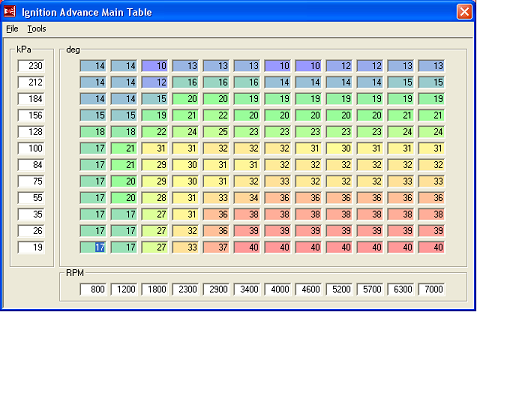Pick the 55 kPa cell under 4000 RPM
Viewport: 528px width, 396px height.
(278, 198)
